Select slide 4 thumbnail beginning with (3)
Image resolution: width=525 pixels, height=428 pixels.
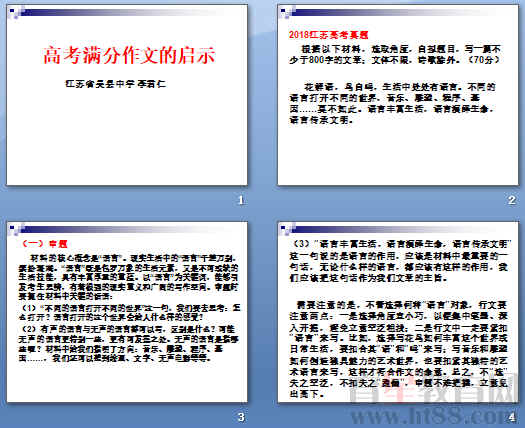click(x=398, y=312)
